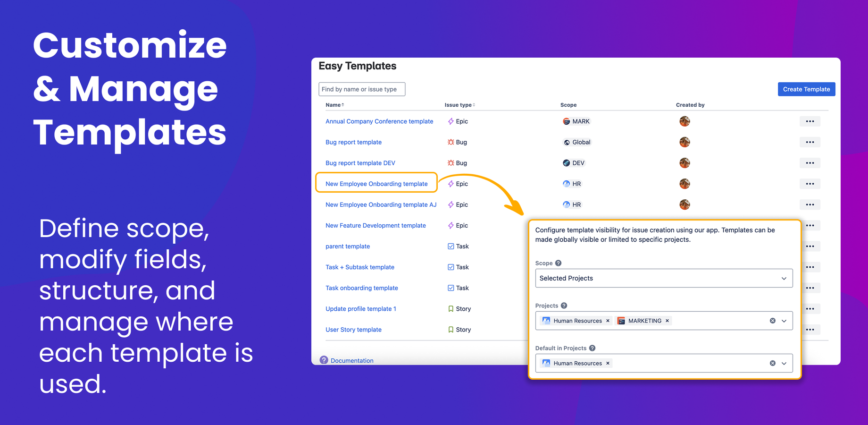Open the Bug report template link
The image size is (868, 425).
coord(353,142)
